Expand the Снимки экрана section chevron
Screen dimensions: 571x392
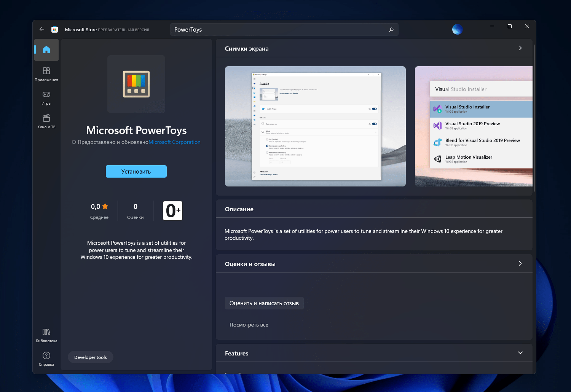(x=520, y=48)
